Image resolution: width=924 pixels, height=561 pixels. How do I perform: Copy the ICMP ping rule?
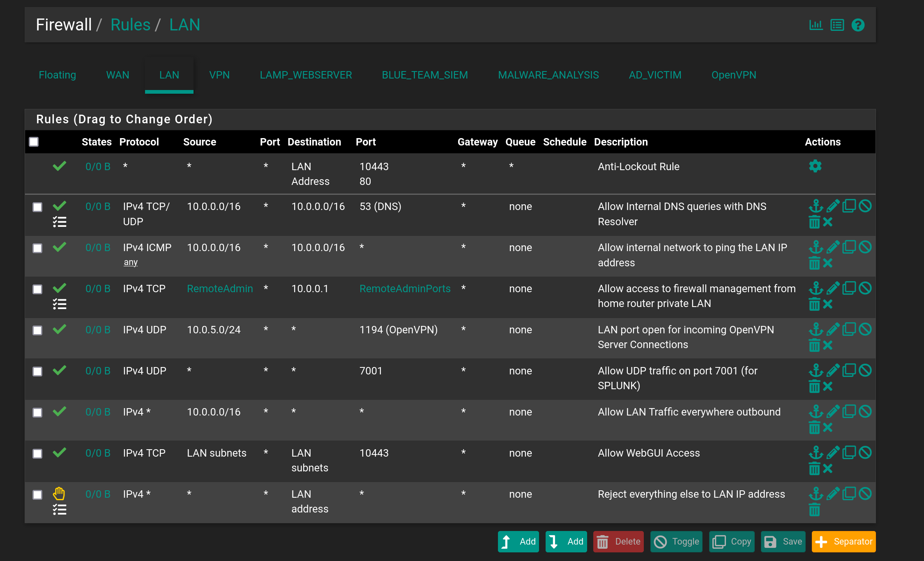coord(849,247)
